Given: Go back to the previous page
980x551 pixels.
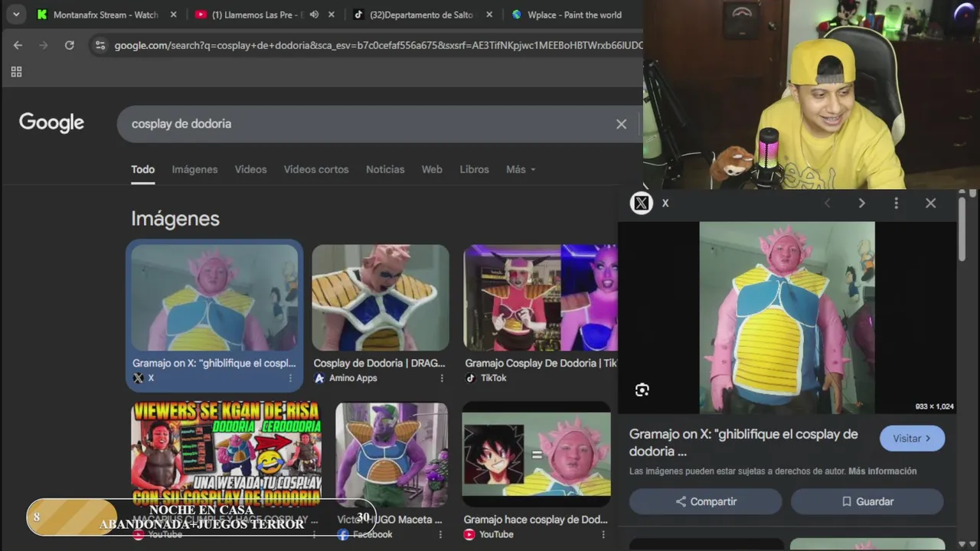Looking at the screenshot, I should coord(18,45).
